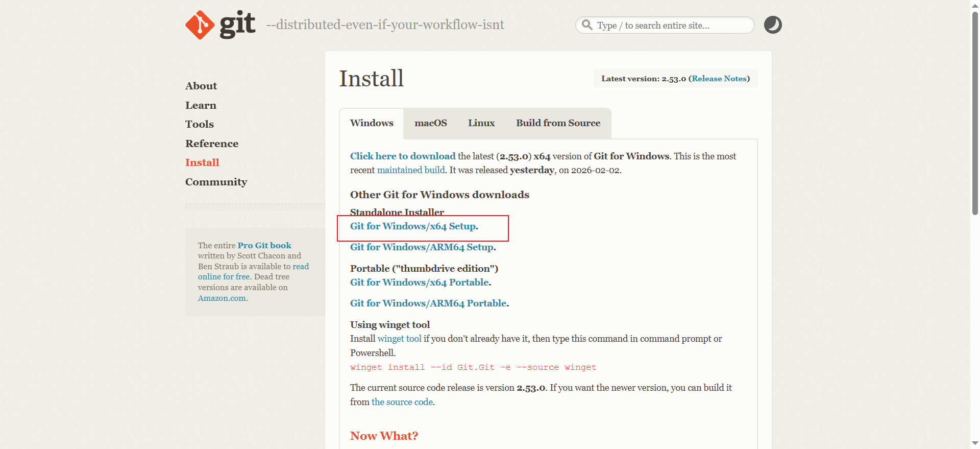
Task: Click 'read online for free' link
Action: point(253,271)
